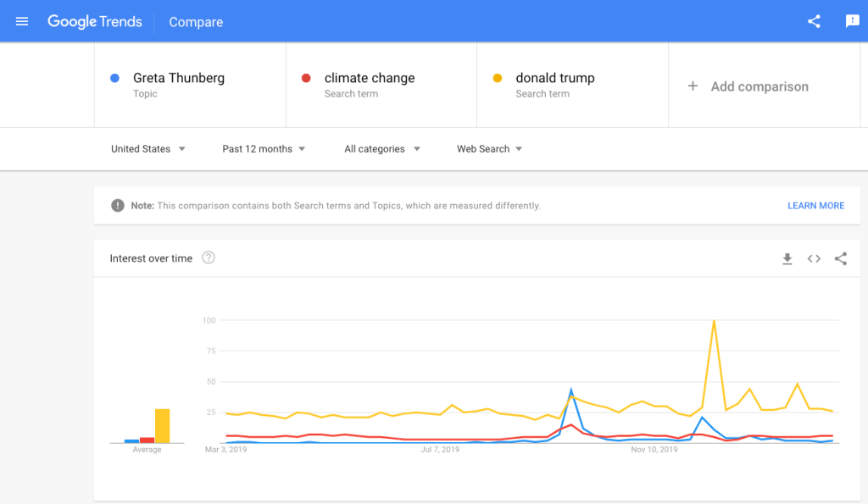The image size is (868, 504).
Task: Expand the United States region dropdown
Action: pos(148,149)
